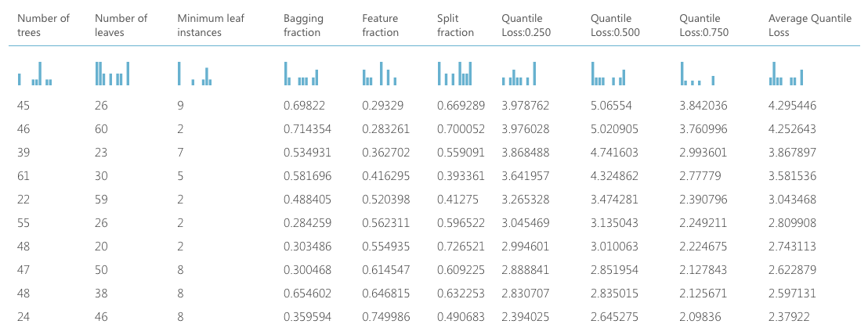
Task: Select Split fraction value 0.700052
Action: pos(461,129)
